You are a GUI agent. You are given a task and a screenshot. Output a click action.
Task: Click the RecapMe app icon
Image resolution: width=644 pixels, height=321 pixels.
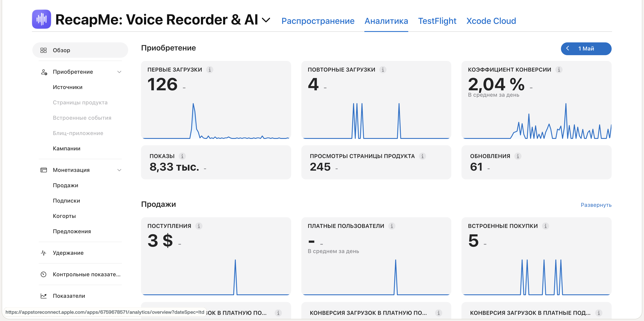(42, 19)
